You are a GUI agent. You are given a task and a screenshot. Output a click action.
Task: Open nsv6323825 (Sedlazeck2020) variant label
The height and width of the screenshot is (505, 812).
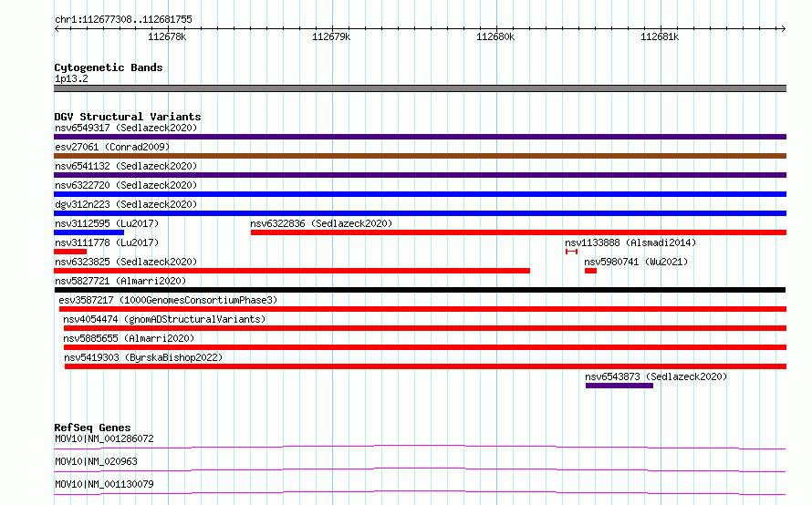click(x=126, y=262)
